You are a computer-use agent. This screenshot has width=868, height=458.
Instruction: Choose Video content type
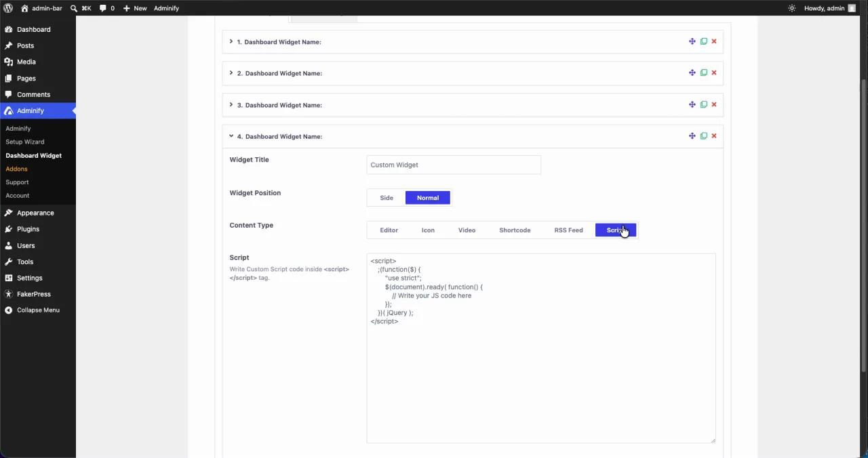pos(467,230)
